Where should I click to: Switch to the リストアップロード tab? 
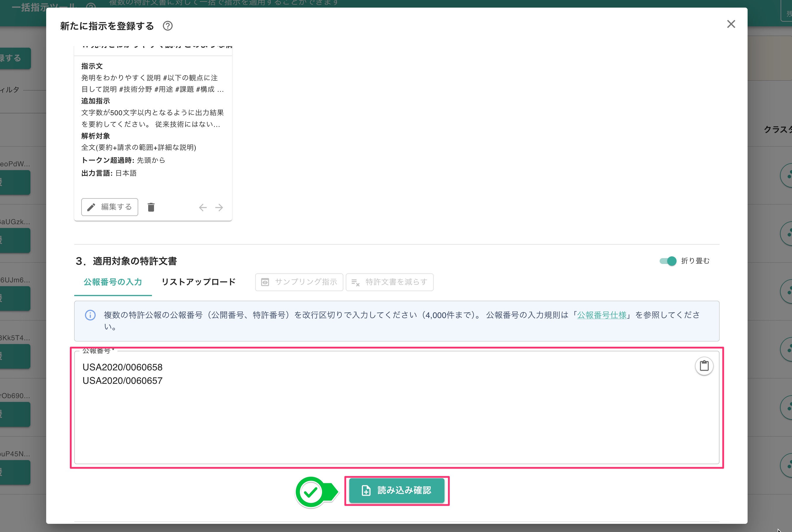(198, 281)
